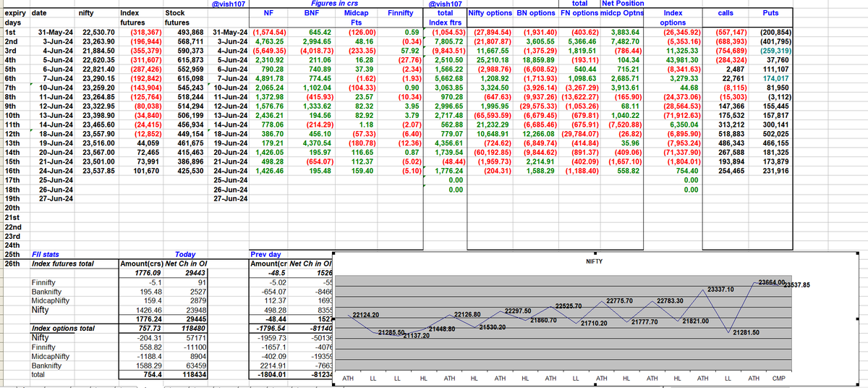
Task: Click the 'Index options total' label
Action: pyautogui.click(x=64, y=328)
